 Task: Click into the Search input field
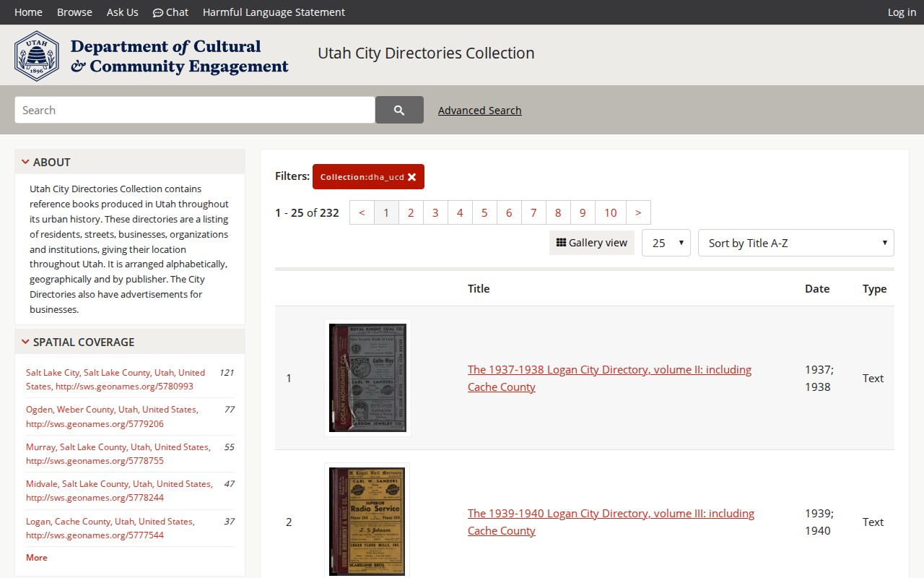tap(195, 110)
